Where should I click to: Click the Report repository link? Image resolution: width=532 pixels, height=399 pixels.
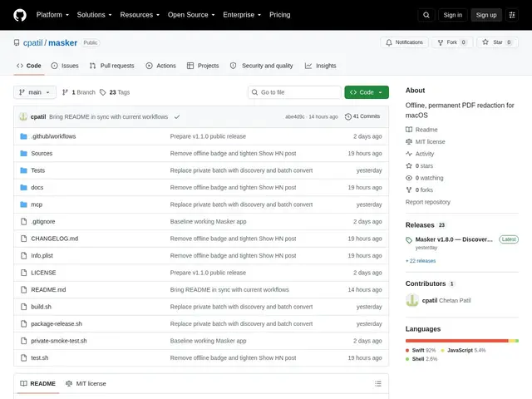click(428, 202)
